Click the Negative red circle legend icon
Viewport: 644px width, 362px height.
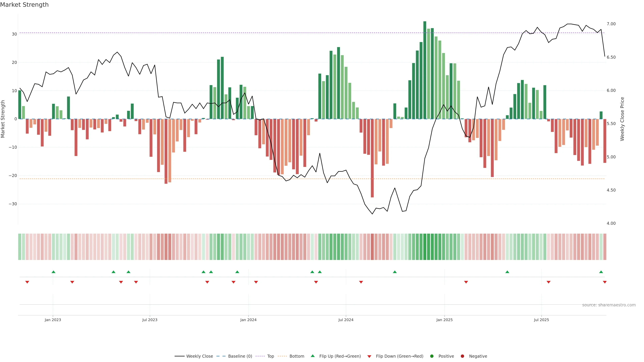point(462,356)
